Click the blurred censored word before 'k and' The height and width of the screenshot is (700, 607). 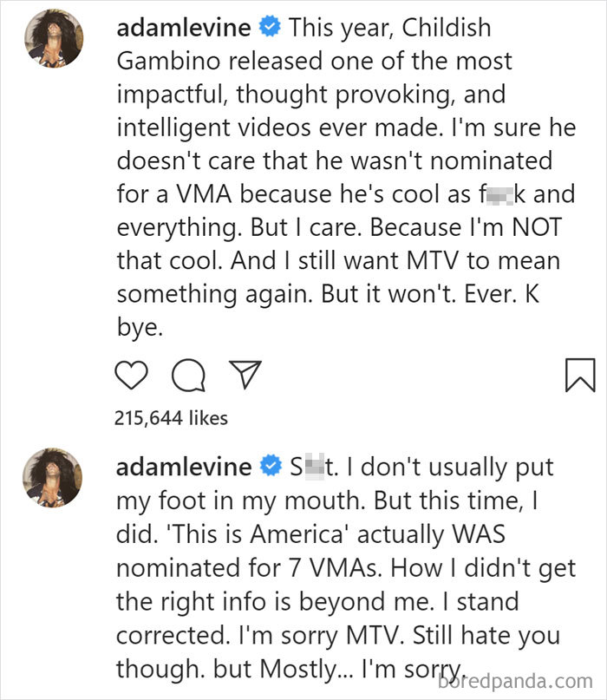[499, 195]
